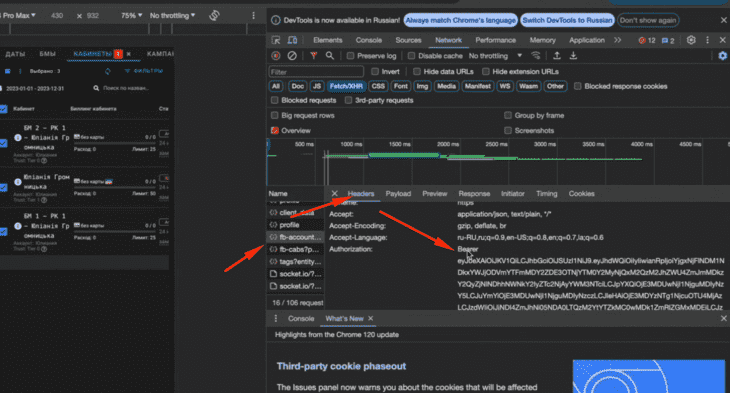730x393 pixels.
Task: Select the tags?entity request row
Action: point(295,262)
